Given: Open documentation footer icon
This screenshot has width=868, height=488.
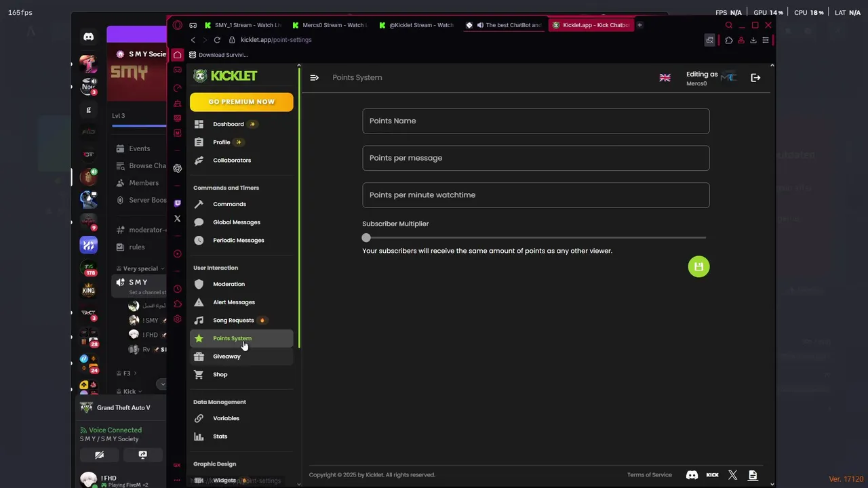Looking at the screenshot, I should pos(753,475).
